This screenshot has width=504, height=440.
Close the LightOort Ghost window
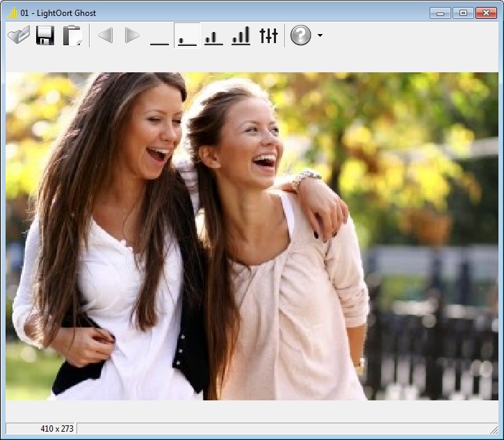pos(487,13)
